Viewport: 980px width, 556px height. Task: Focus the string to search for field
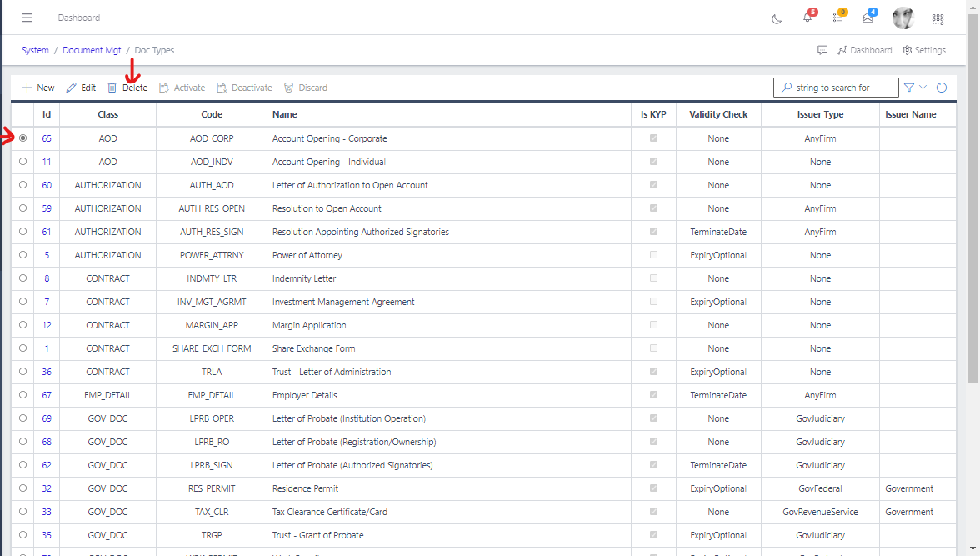836,88
